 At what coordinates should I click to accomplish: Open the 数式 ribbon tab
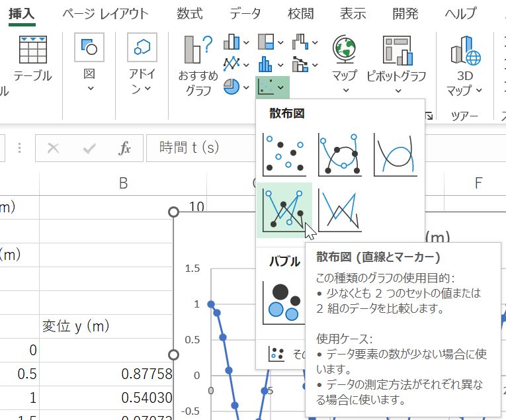pyautogui.click(x=190, y=14)
